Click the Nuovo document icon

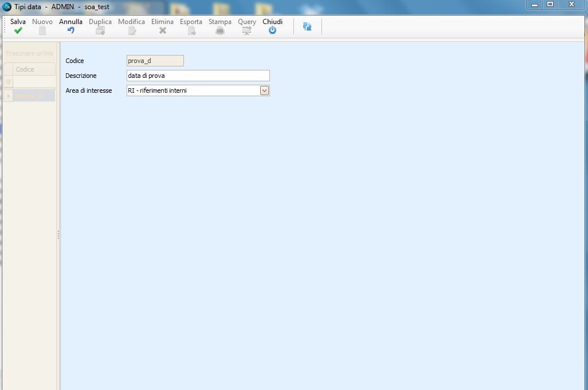coord(42,31)
